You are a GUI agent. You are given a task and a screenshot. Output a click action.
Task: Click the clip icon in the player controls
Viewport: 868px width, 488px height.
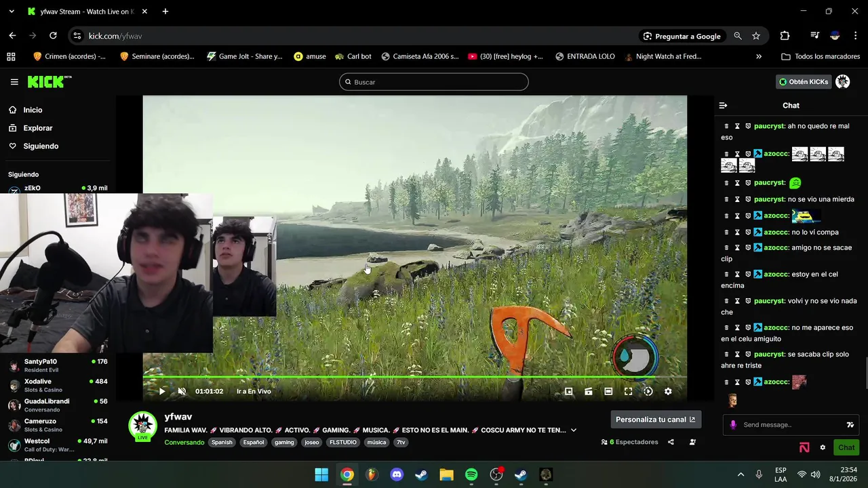point(589,391)
